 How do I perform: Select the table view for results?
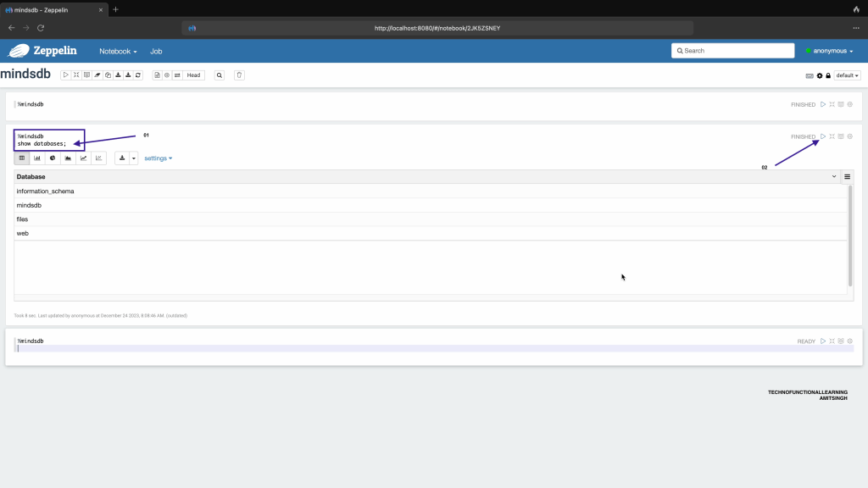pyautogui.click(x=22, y=158)
